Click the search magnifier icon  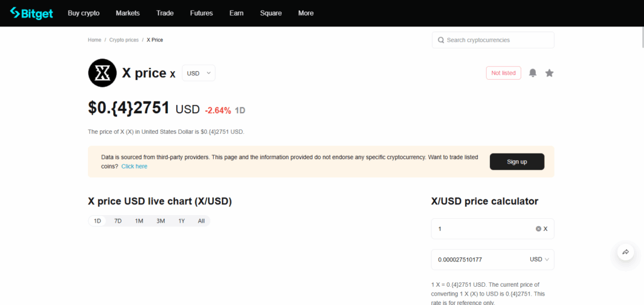coord(440,40)
